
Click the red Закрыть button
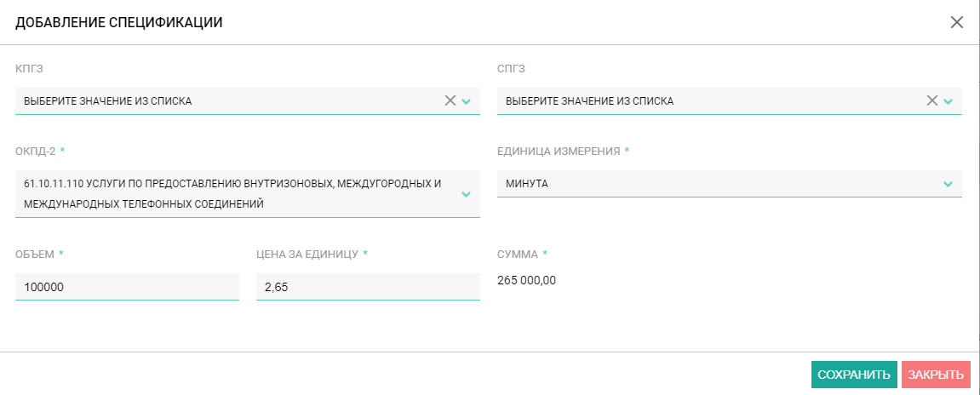coord(936,375)
